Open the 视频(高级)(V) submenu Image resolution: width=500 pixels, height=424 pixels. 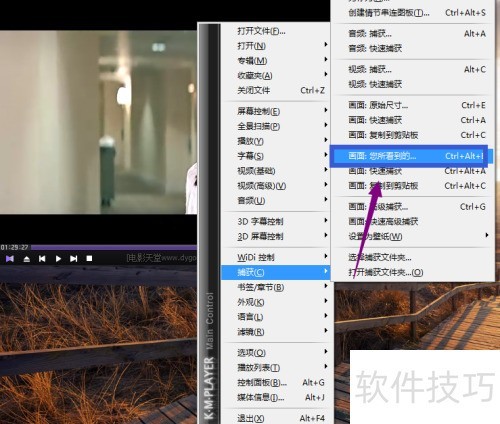coord(276,186)
